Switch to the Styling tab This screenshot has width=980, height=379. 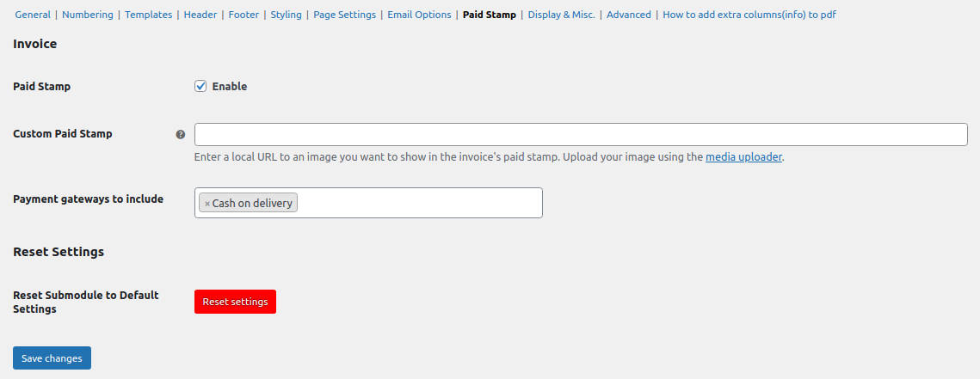[x=287, y=15]
